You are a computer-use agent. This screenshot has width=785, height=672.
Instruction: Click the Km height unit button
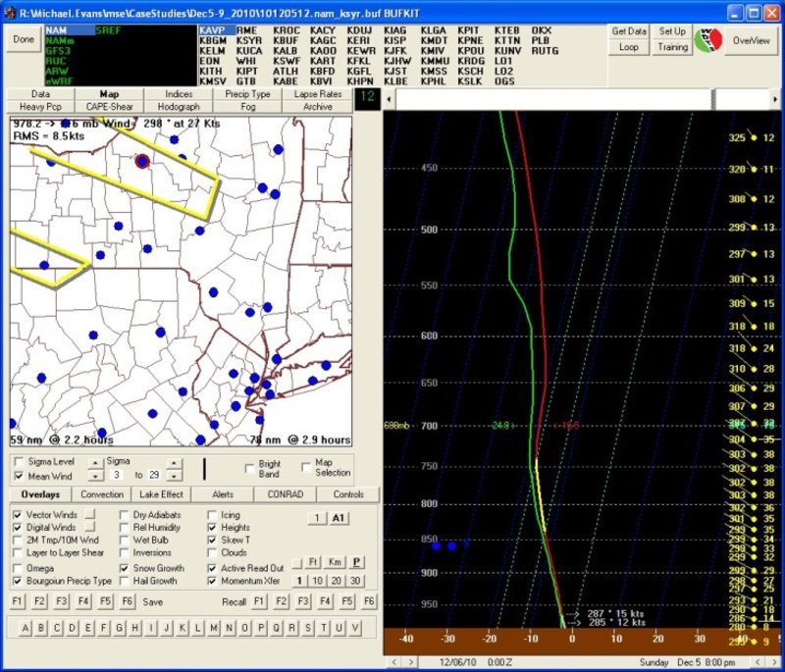click(335, 562)
